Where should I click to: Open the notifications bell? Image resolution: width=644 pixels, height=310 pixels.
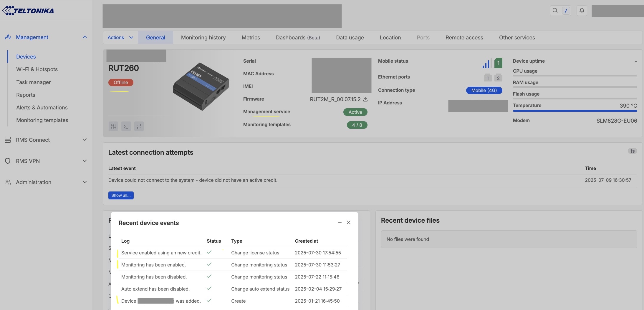[582, 11]
